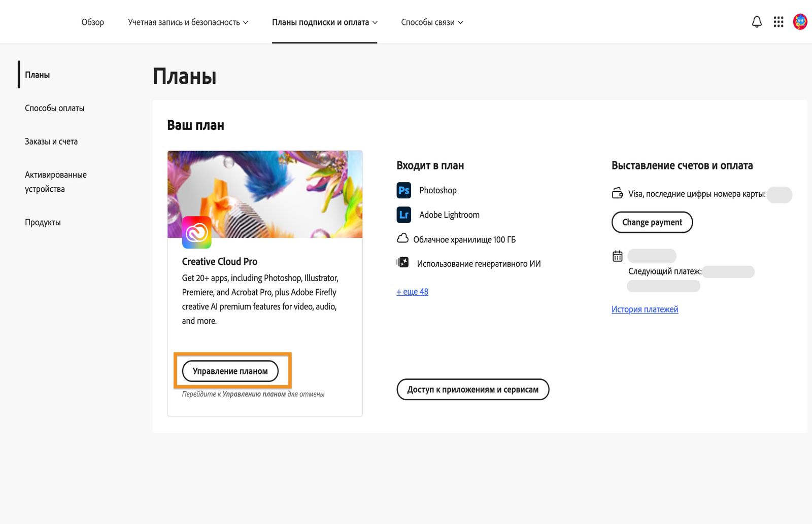The image size is (812, 524).
Task: Click the Photoshop Ps icon
Action: 404,190
